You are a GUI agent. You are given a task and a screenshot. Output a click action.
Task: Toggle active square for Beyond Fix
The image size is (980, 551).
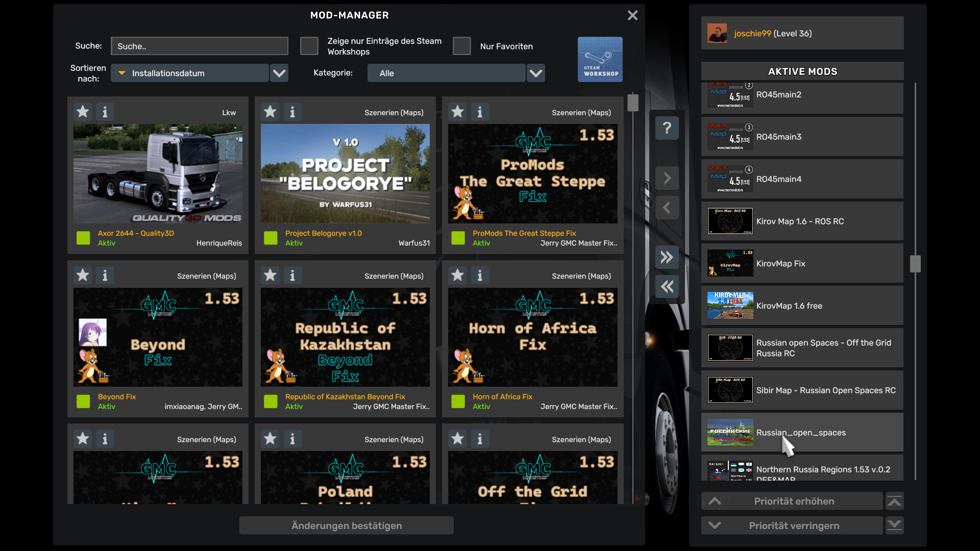(x=83, y=402)
